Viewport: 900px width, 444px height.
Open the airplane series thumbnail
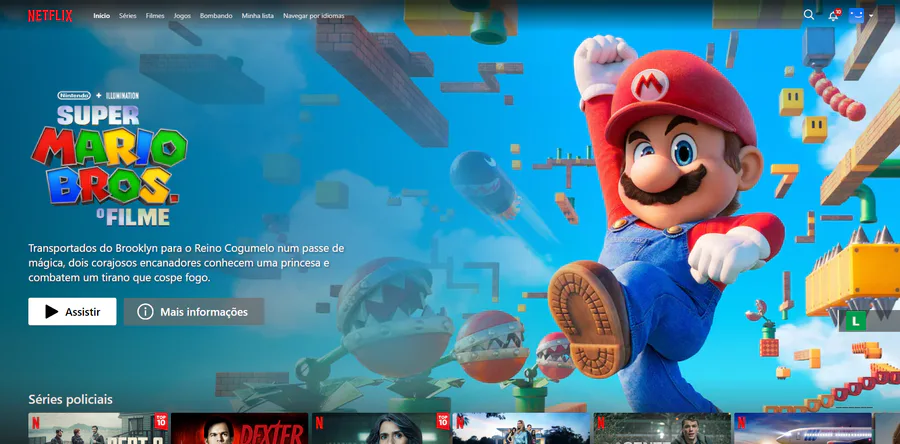click(x=803, y=429)
